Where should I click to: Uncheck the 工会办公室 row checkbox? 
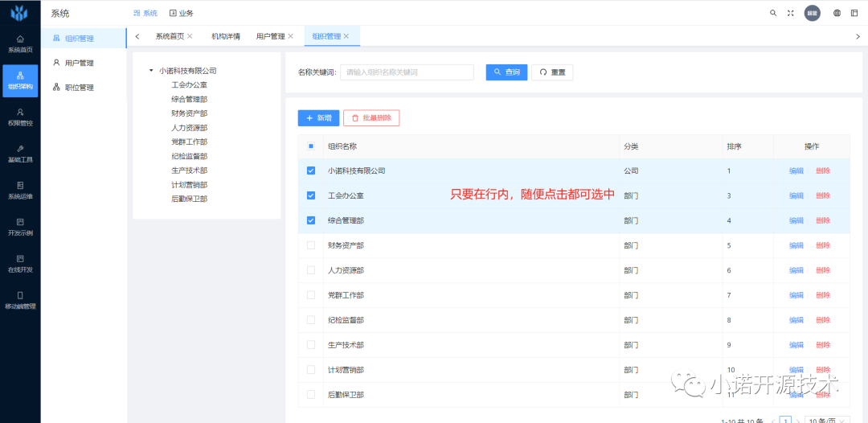point(311,195)
